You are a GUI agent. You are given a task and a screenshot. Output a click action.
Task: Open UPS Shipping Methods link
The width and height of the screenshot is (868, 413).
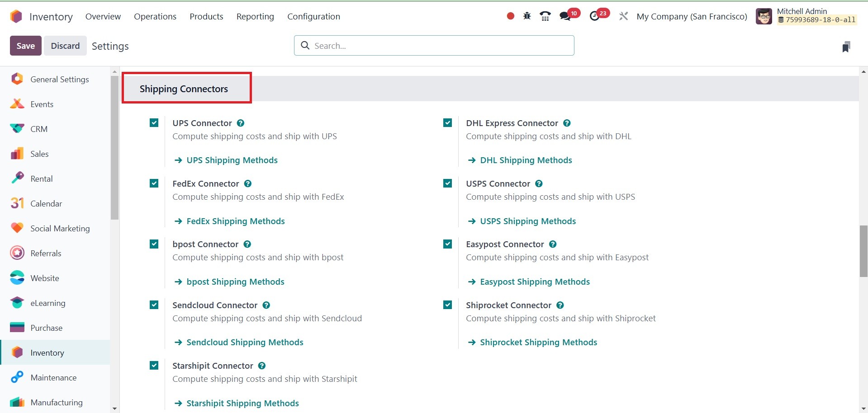point(226,160)
